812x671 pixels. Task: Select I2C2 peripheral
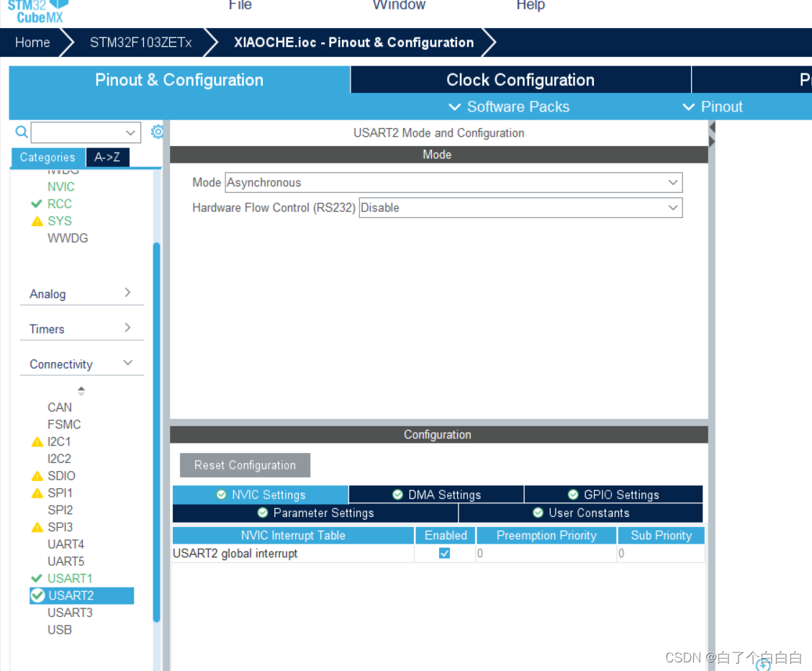tap(59, 459)
